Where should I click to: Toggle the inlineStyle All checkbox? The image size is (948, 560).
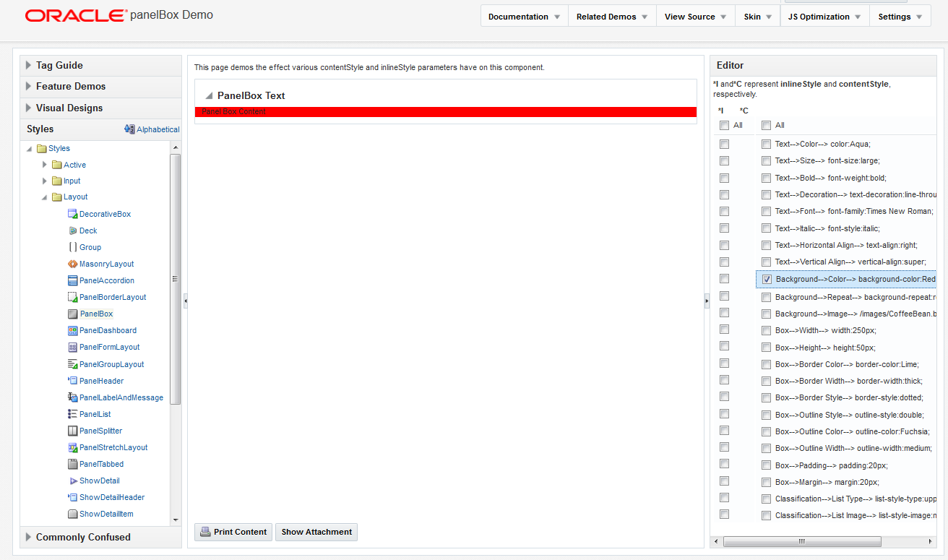(x=724, y=125)
